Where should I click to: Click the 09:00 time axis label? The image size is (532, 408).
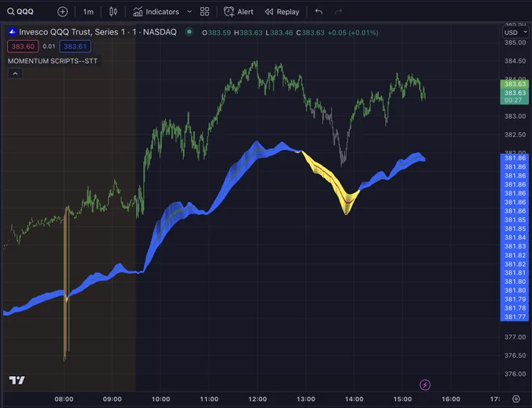point(113,399)
